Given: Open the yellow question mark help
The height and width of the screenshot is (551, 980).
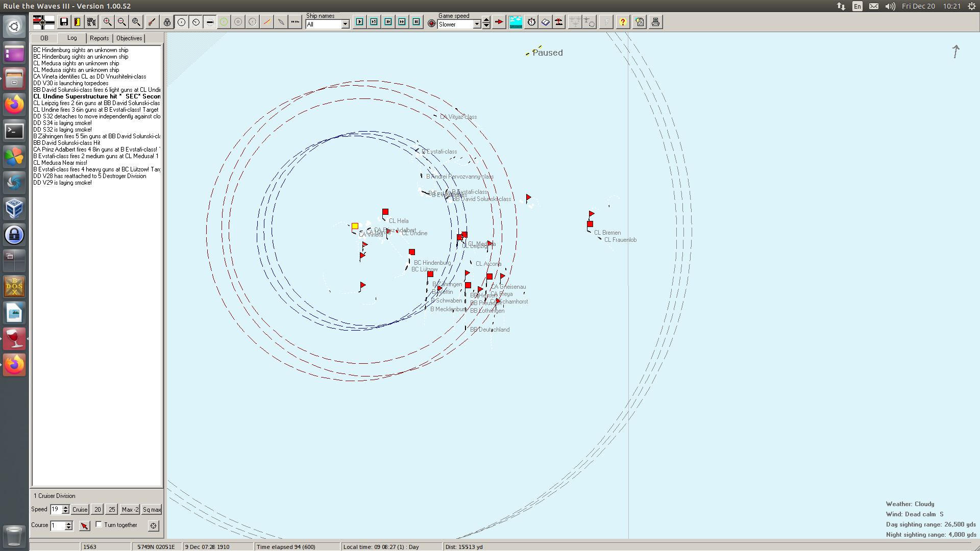Looking at the screenshot, I should tap(622, 22).
